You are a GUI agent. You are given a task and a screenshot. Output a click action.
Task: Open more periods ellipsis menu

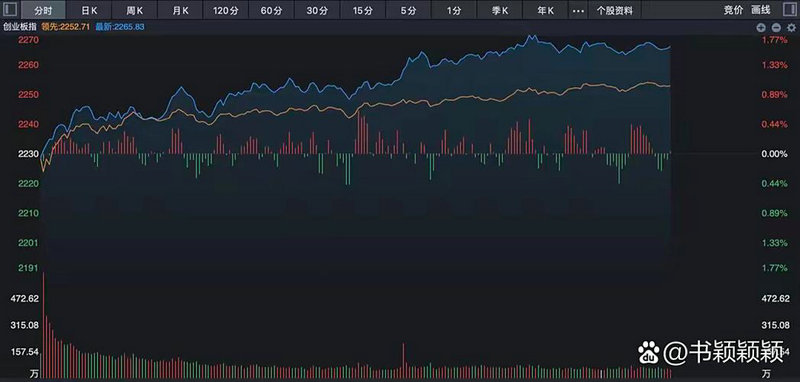[x=577, y=10]
